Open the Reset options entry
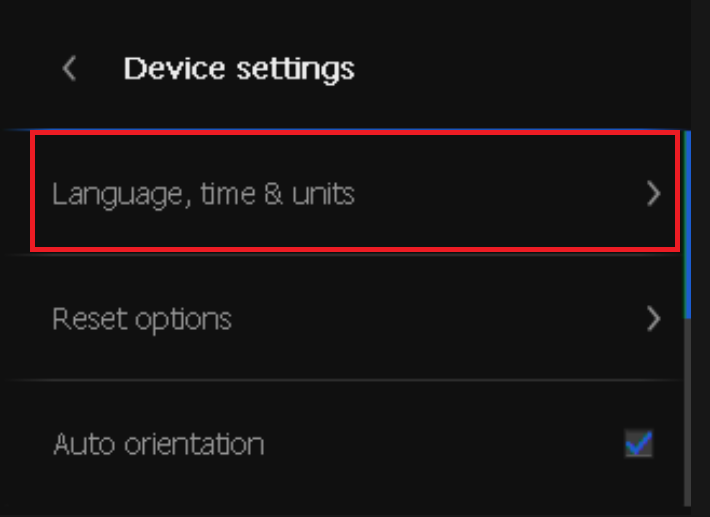The height and width of the screenshot is (517, 710). 142,319
